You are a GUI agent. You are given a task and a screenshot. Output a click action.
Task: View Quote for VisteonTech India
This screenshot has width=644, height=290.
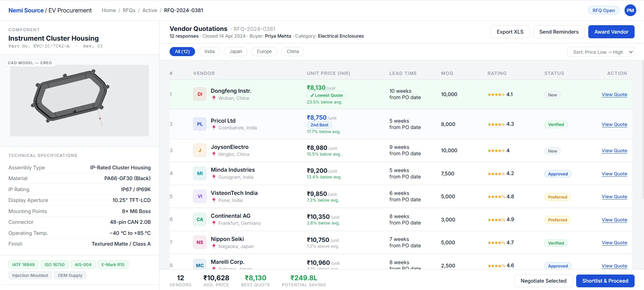(x=614, y=197)
